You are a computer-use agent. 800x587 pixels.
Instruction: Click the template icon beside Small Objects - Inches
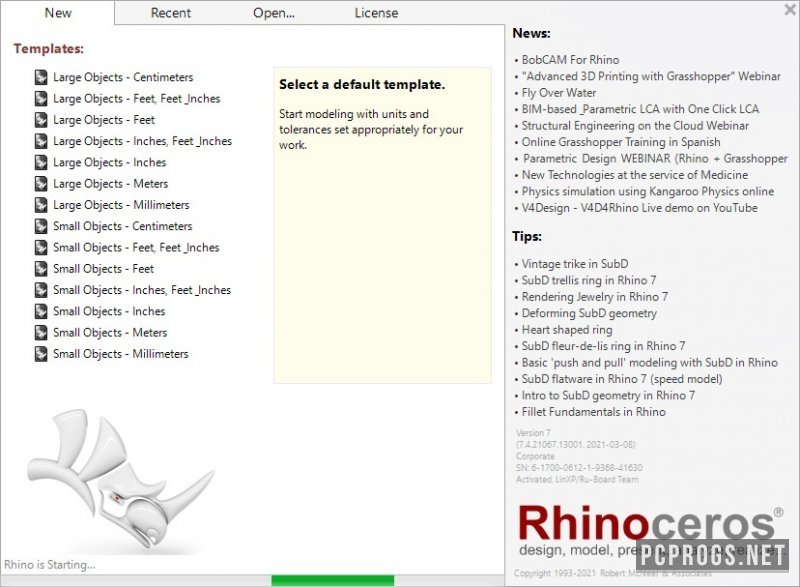41,312
